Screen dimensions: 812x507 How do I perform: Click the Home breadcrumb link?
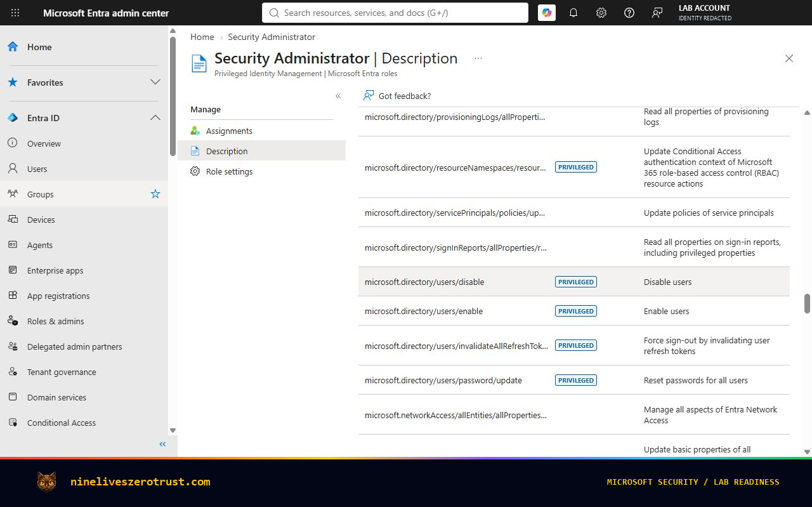(x=202, y=37)
